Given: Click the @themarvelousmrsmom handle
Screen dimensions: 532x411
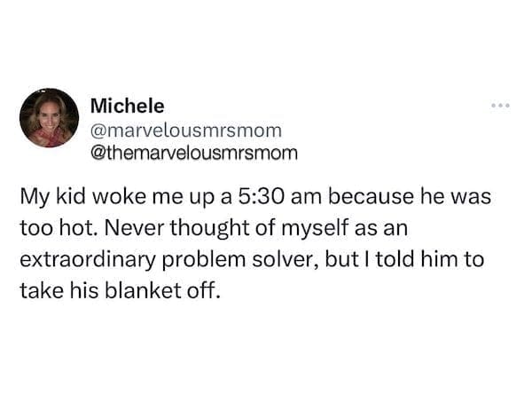Looking at the screenshot, I should click(x=195, y=151).
